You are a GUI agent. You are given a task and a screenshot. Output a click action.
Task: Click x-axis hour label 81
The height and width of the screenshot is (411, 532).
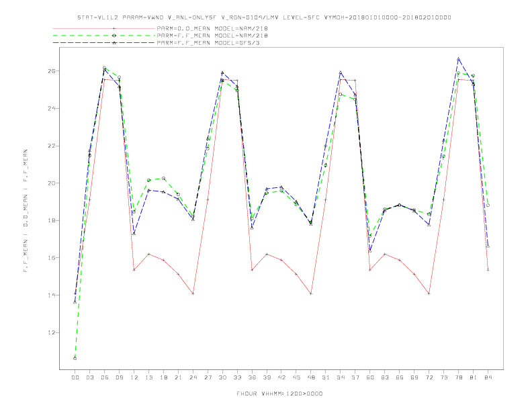474,377
